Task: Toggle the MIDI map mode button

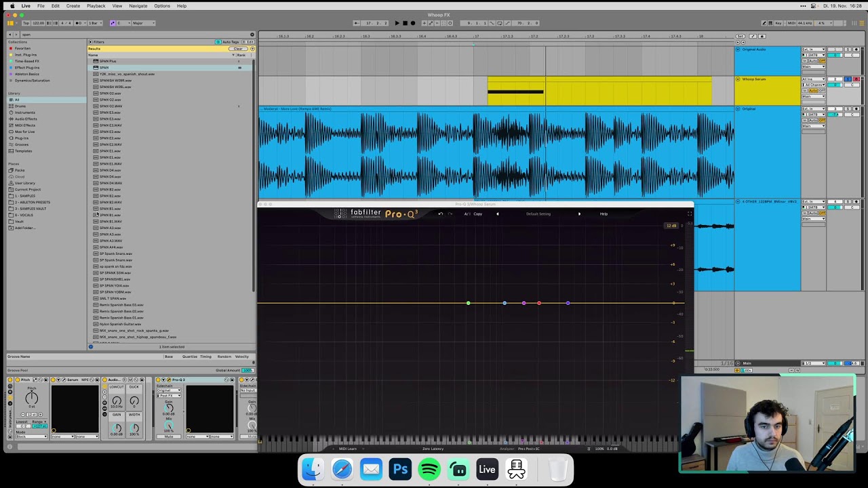Action: (x=791, y=23)
